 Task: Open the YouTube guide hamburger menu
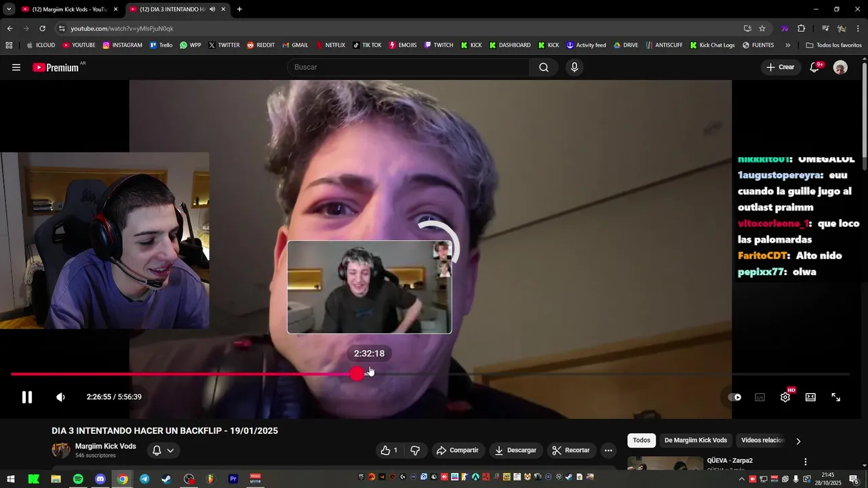[16, 67]
